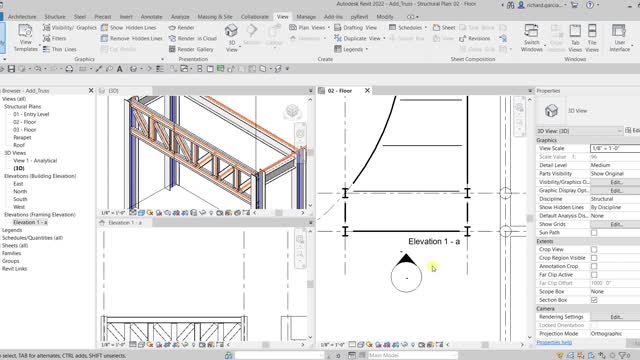
Task: Click the 3D View type thumbnail in Properties
Action: pos(551,111)
